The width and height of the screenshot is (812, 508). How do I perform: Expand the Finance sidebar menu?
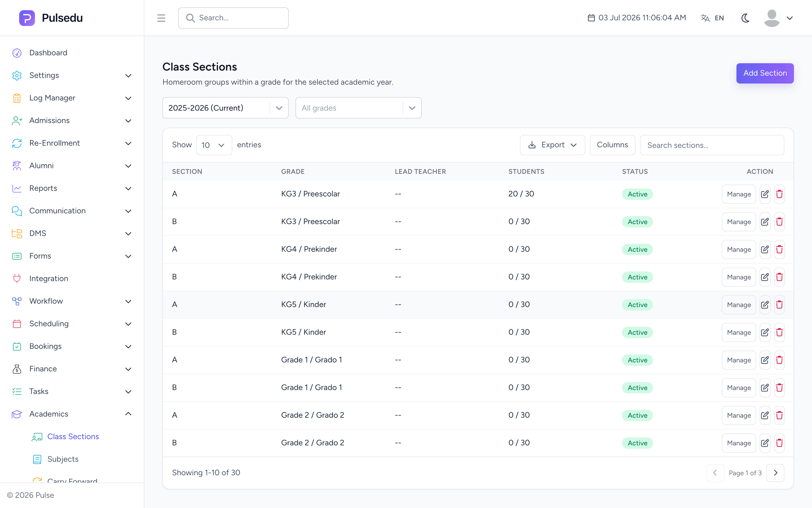(72, 369)
